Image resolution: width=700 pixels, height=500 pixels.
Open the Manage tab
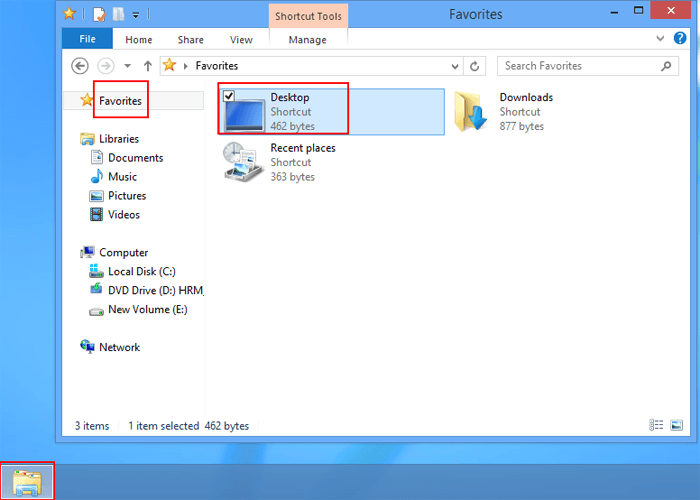(308, 40)
